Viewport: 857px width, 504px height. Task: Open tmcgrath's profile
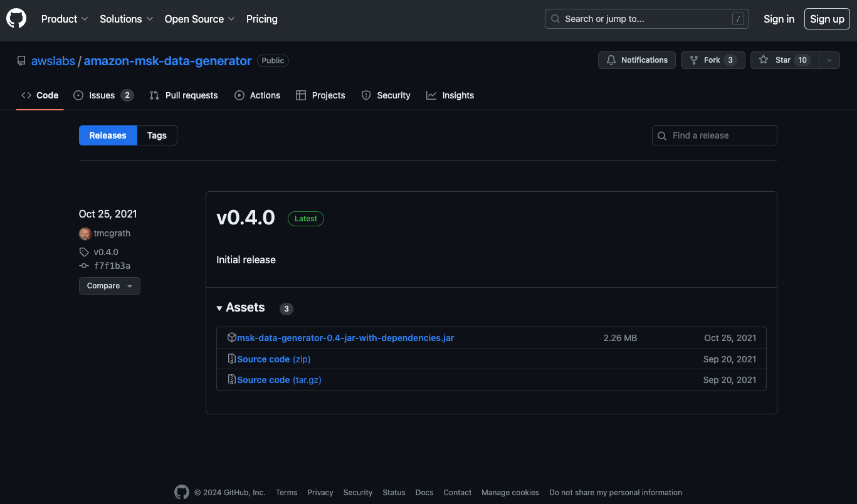[112, 233]
